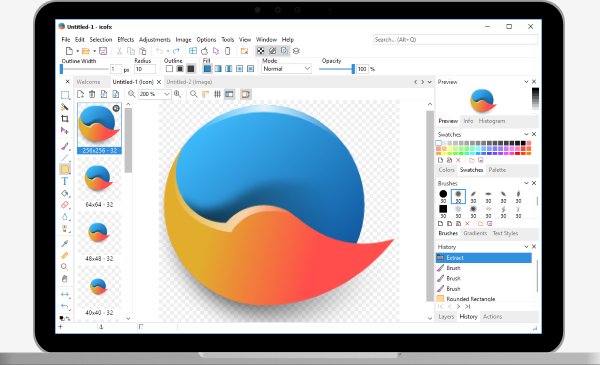
Task: Click the Apple macOS icon toolbar button
Action: click(205, 51)
